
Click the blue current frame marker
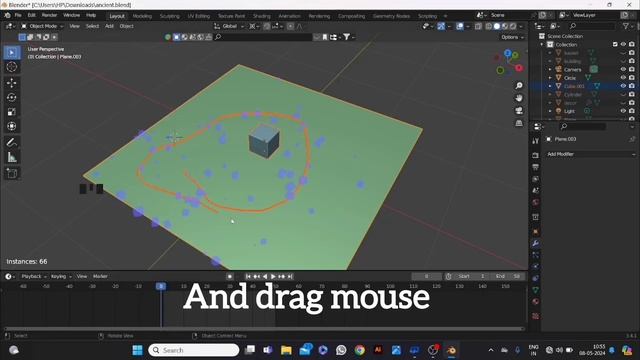161,287
